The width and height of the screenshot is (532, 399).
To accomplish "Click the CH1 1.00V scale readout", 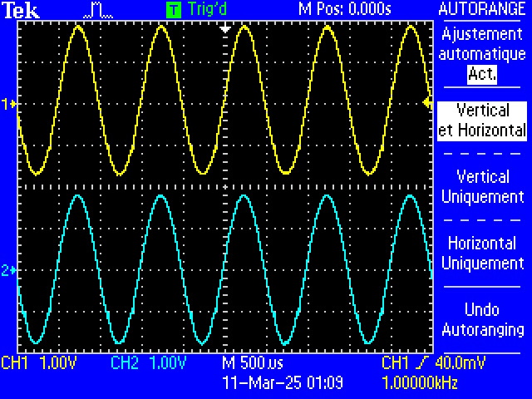I will tap(39, 362).
